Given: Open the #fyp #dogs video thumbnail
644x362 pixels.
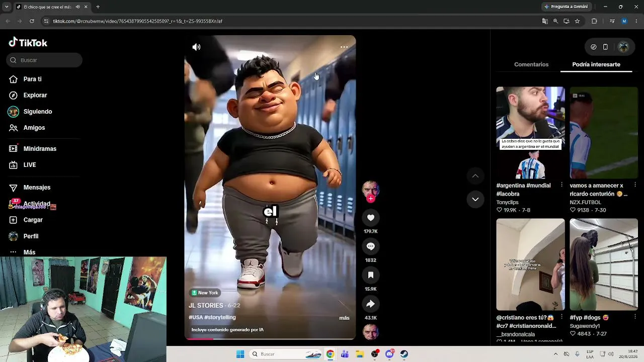Looking at the screenshot, I should 604,264.
